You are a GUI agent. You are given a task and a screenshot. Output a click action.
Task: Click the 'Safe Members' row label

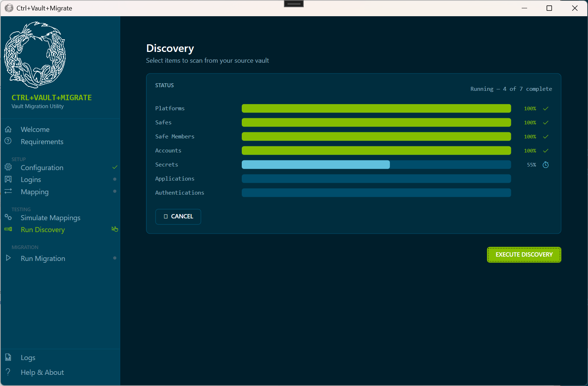[175, 137]
